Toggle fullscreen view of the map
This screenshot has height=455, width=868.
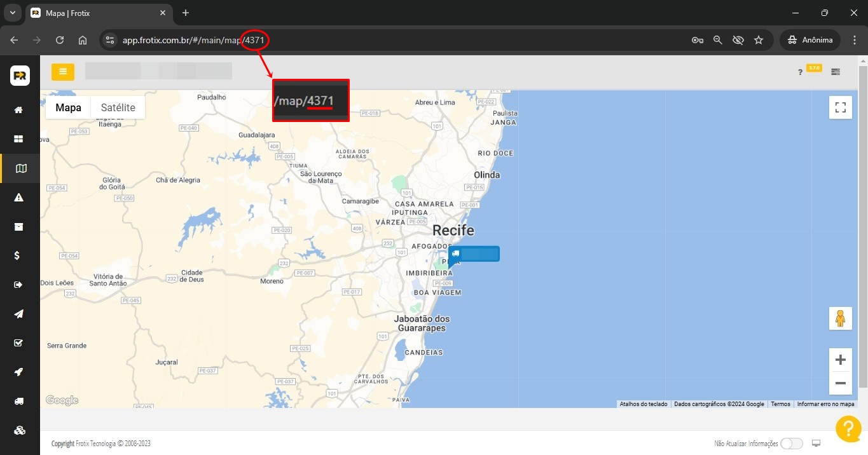tap(840, 107)
